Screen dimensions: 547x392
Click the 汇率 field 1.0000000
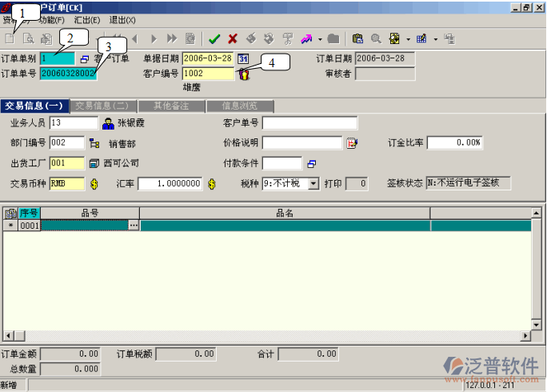170,184
